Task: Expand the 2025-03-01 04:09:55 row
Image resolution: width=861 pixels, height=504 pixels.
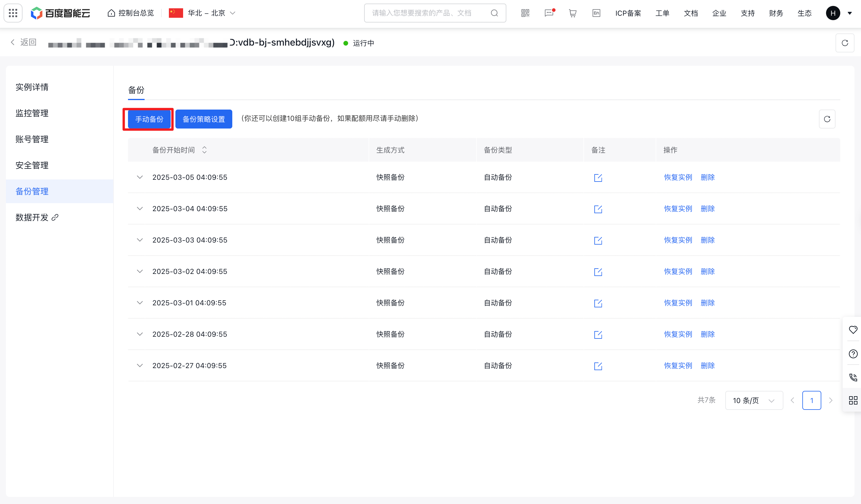Action: click(x=140, y=303)
